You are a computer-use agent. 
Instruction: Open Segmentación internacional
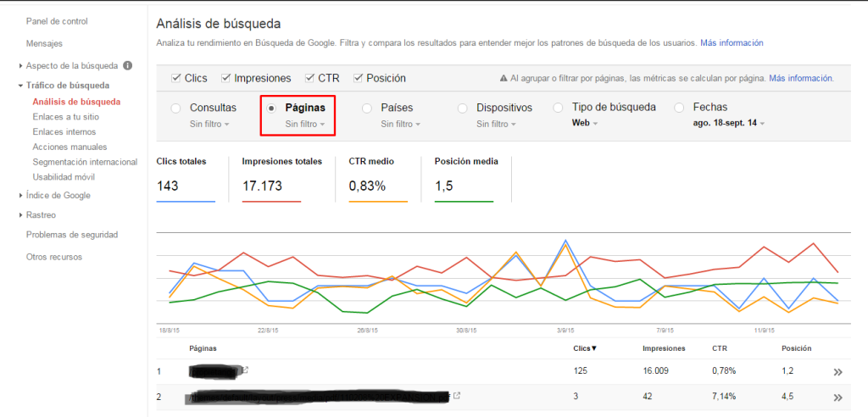click(85, 162)
